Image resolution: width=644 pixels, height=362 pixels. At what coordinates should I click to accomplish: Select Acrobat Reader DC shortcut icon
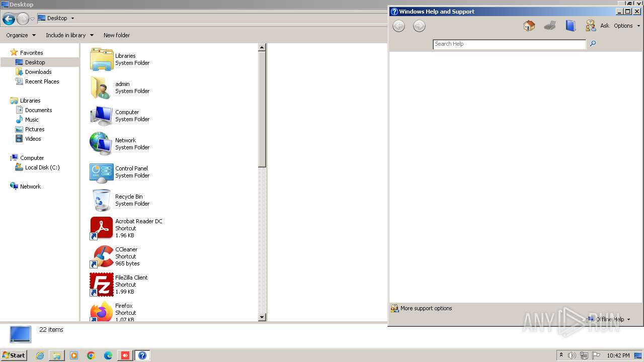click(102, 228)
